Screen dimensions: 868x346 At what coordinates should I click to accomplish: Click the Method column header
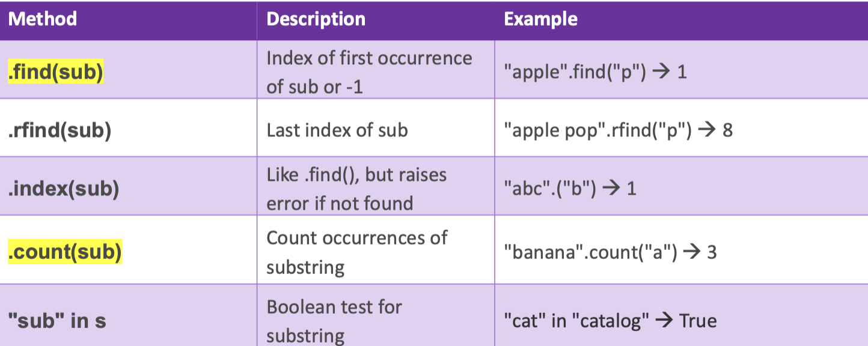tap(43, 19)
